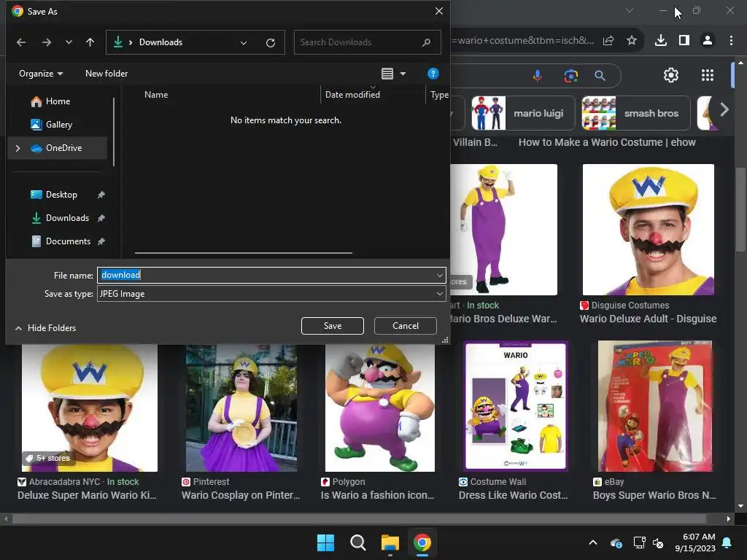The width and height of the screenshot is (747, 560).
Task: Open Chrome profile icon
Action: pyautogui.click(x=708, y=41)
